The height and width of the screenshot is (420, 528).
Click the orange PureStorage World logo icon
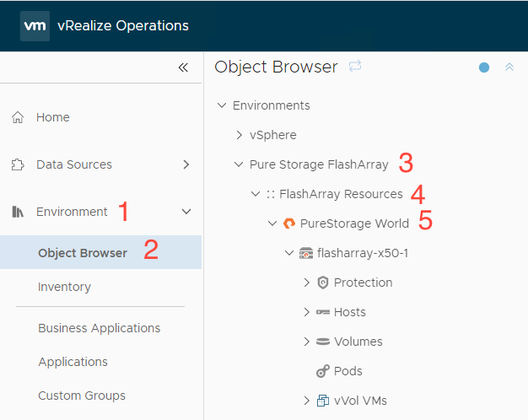pyautogui.click(x=289, y=223)
